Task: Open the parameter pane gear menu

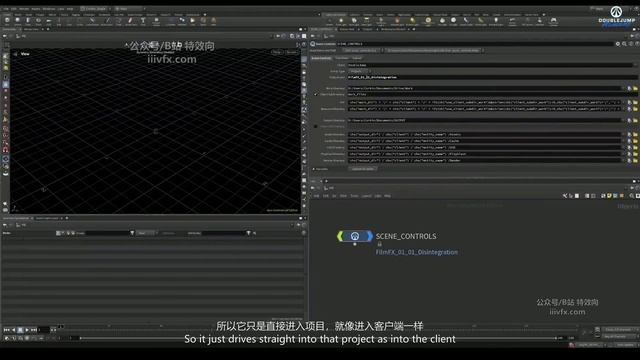Action: click(618, 44)
